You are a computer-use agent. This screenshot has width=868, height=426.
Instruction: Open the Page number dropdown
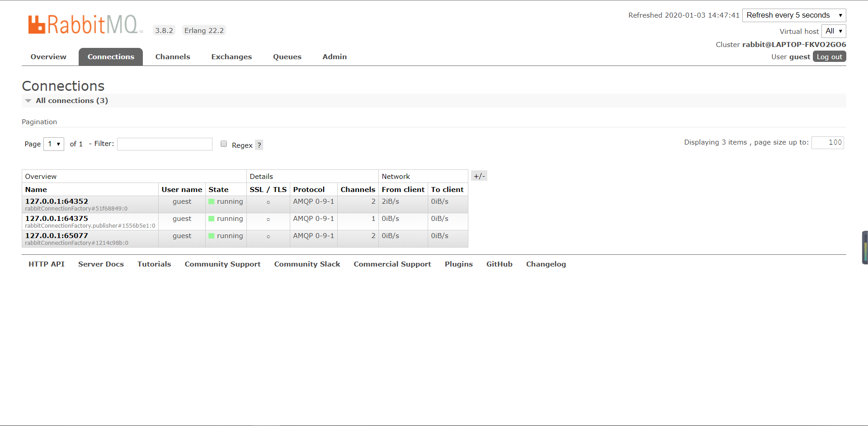(54, 144)
